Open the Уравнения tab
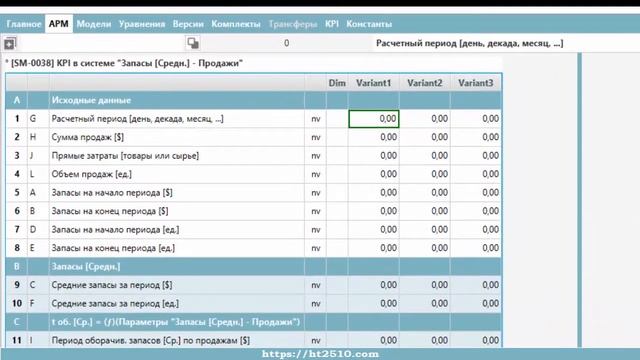The width and height of the screenshot is (640, 360). [142, 24]
